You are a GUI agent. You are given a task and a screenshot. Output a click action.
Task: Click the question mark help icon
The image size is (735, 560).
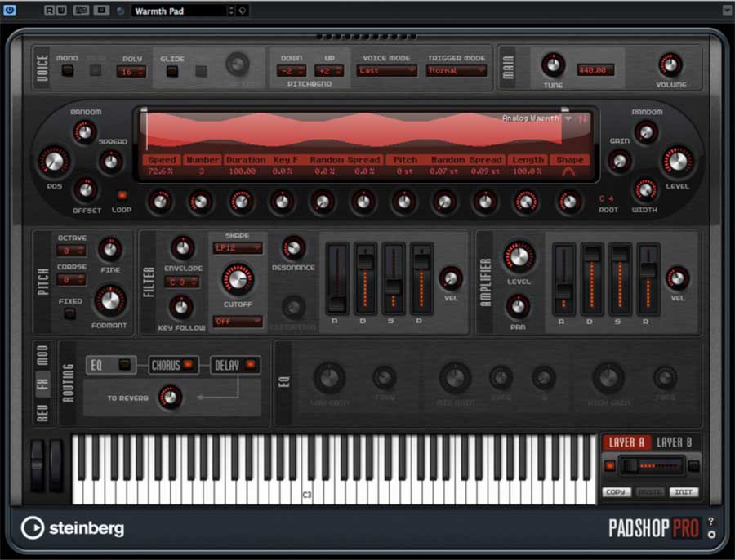pyautogui.click(x=711, y=521)
